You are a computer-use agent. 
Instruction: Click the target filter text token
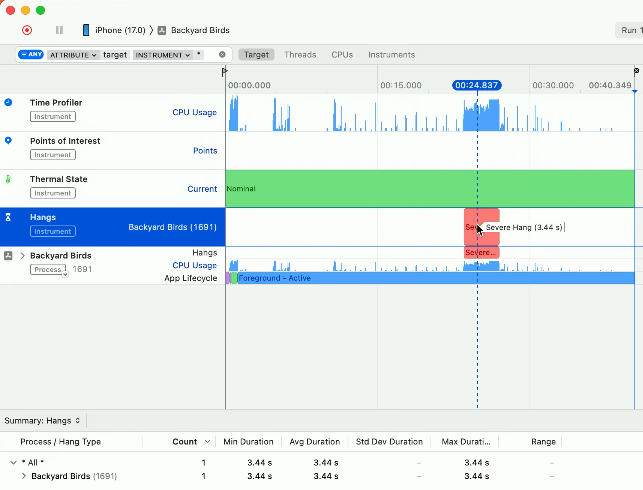click(115, 55)
